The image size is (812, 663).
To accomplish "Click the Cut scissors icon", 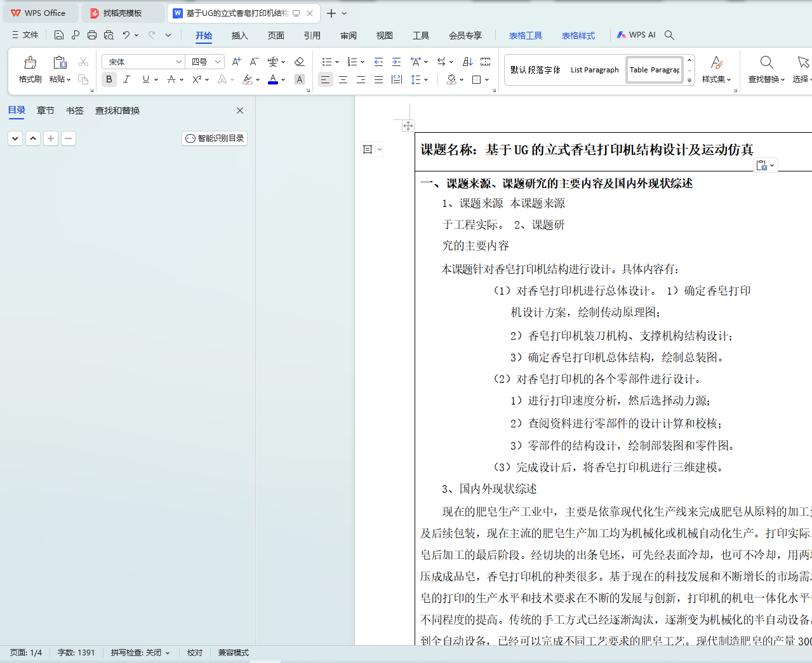I will click(83, 62).
